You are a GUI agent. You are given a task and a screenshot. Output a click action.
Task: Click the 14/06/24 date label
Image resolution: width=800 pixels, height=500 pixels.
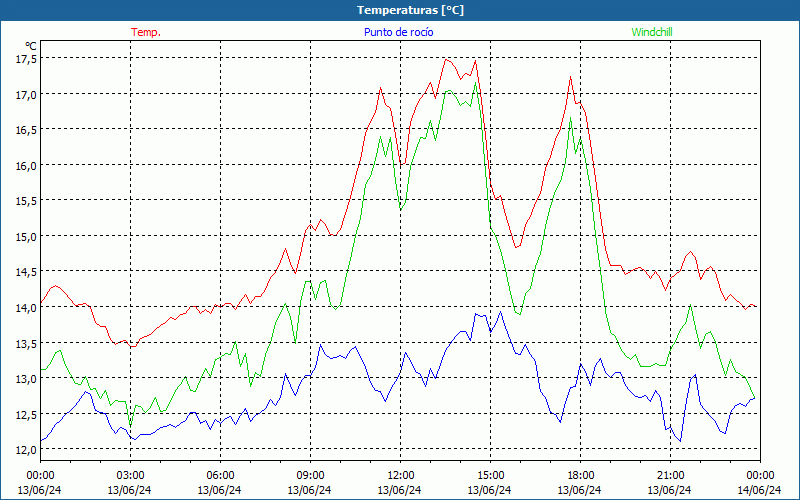[759, 490]
